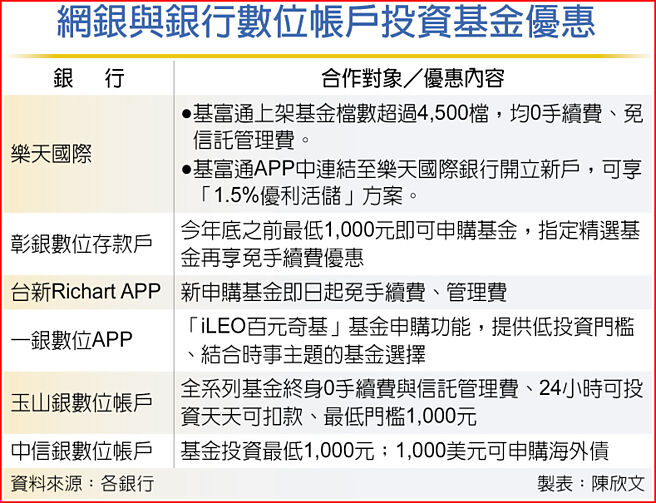
Task: Select the column header 銀行
Action: click(x=89, y=78)
